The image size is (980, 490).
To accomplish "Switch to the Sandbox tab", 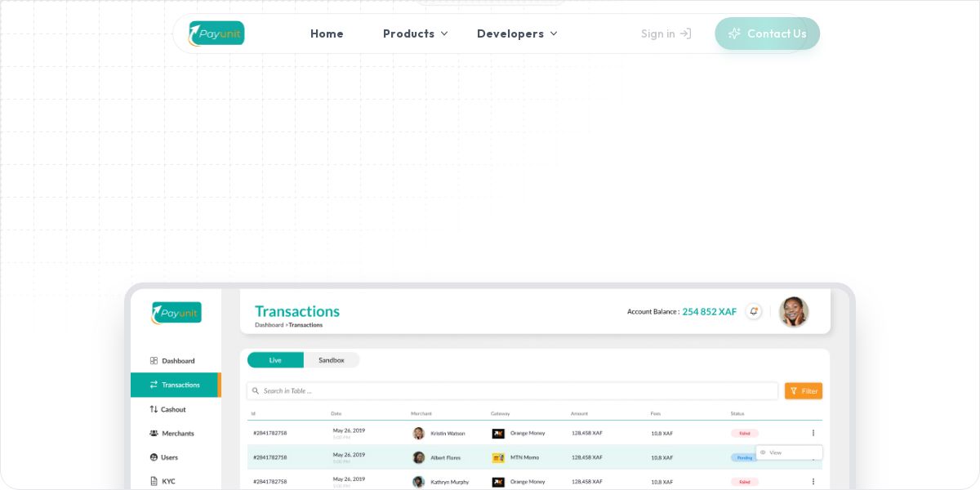I will coord(331,360).
